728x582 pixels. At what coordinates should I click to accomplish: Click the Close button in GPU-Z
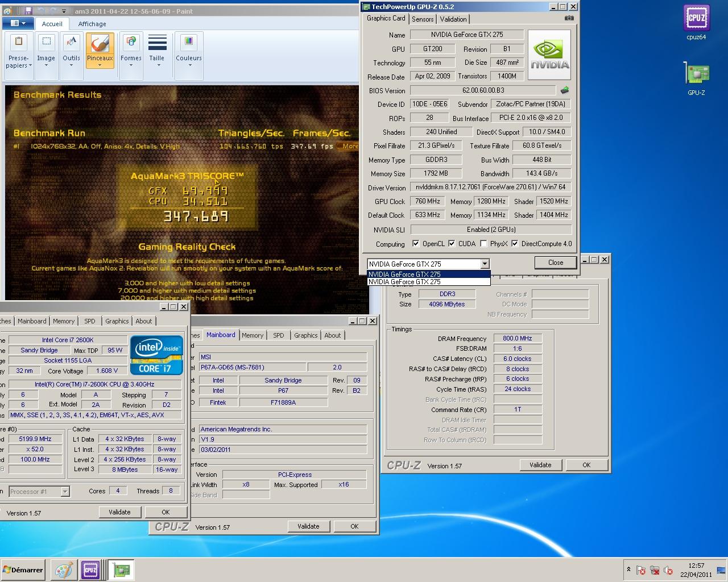556,263
